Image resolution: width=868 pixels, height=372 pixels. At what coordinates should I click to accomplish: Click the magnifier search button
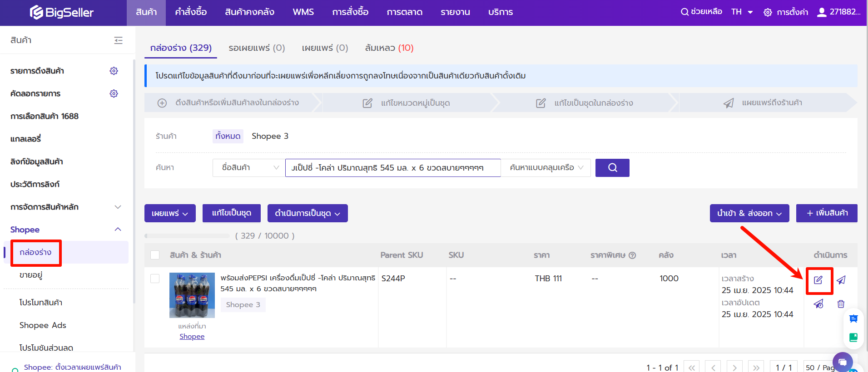612,168
